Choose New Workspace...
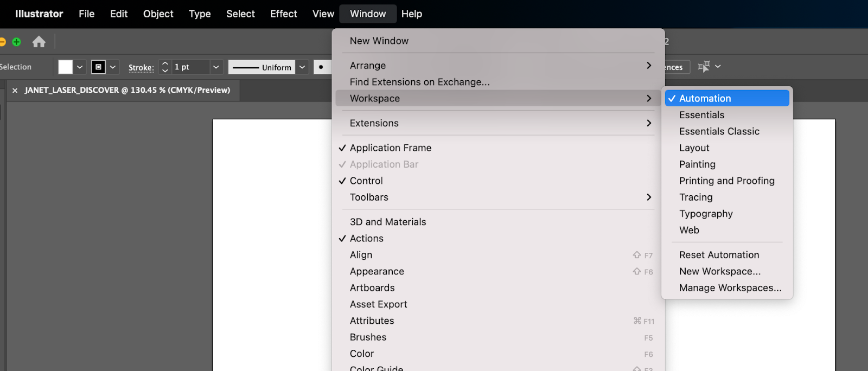 pyautogui.click(x=727, y=271)
